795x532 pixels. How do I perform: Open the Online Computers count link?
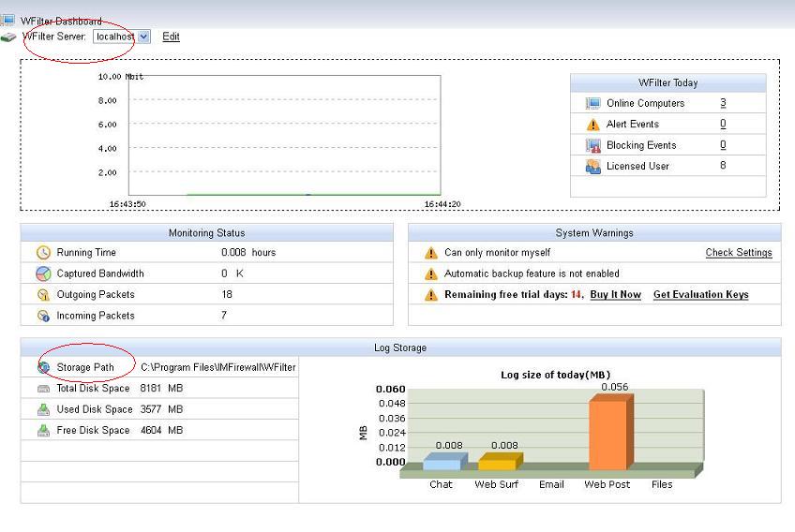(x=723, y=103)
